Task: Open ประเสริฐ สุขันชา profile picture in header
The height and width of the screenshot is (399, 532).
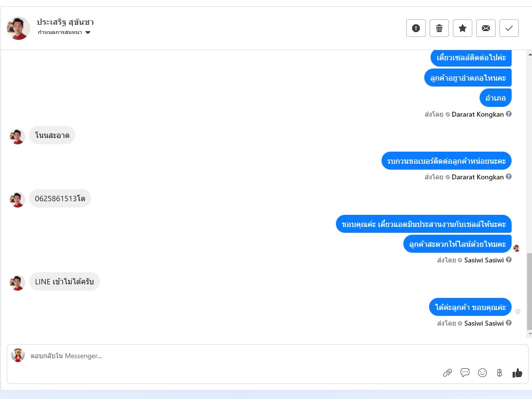Action: click(18, 28)
